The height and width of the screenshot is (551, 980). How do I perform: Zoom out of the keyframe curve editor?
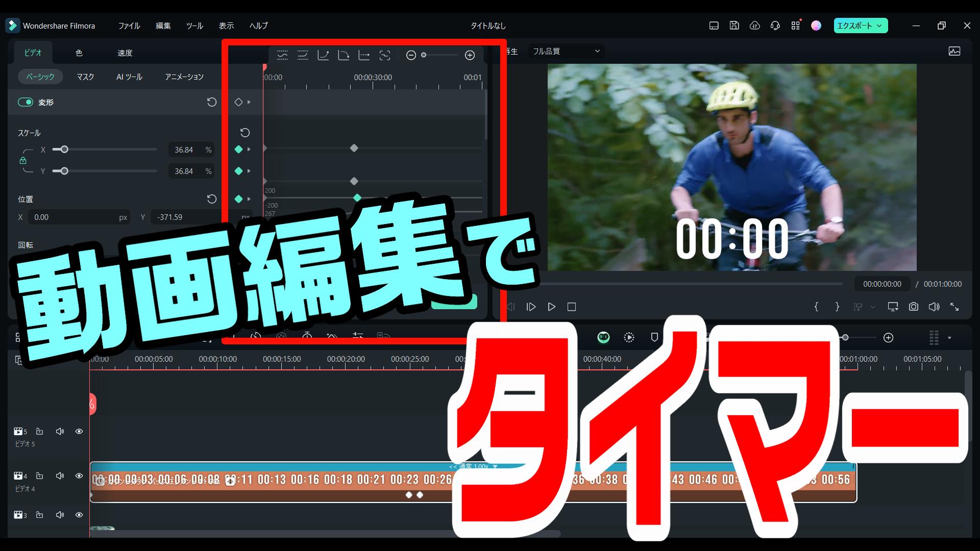(x=411, y=55)
